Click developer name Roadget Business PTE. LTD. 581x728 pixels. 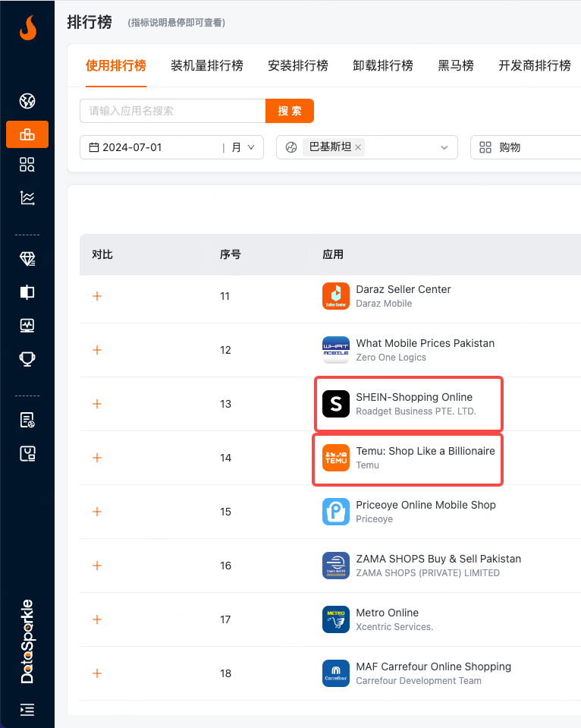[x=416, y=411]
